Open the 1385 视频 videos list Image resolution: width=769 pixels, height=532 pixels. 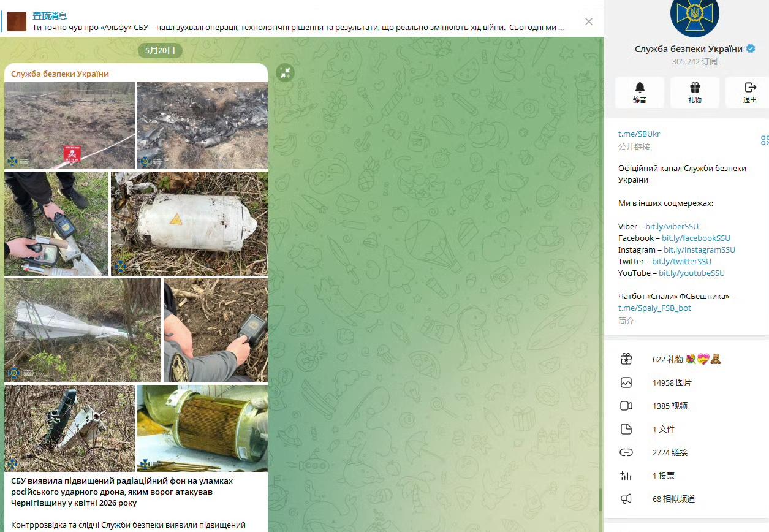pos(686,406)
